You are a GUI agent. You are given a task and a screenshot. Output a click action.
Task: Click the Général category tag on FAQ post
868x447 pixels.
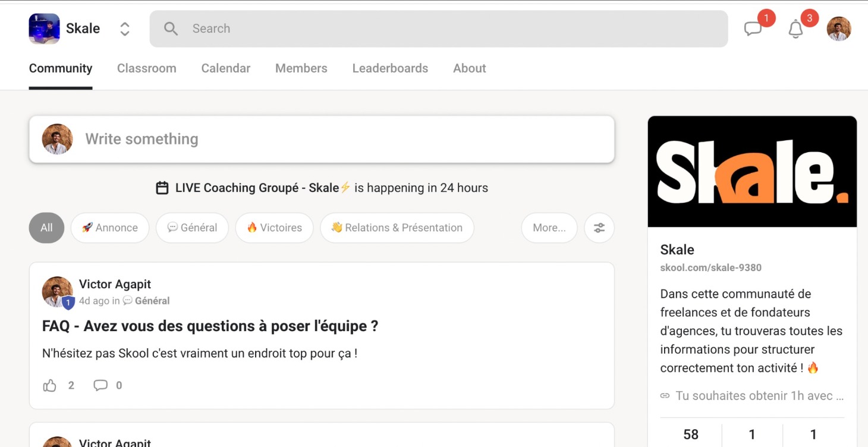click(x=146, y=301)
